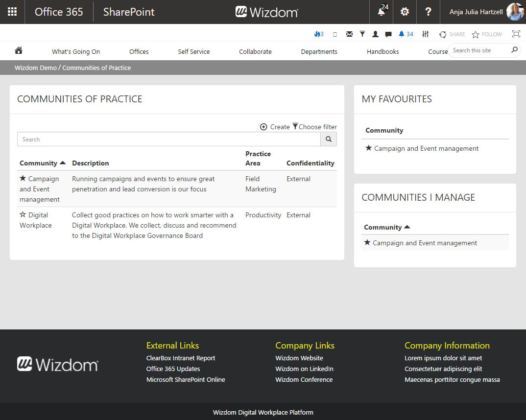Sort Communities I Manage by Community header
This screenshot has height=420, width=526.
pyautogui.click(x=387, y=227)
